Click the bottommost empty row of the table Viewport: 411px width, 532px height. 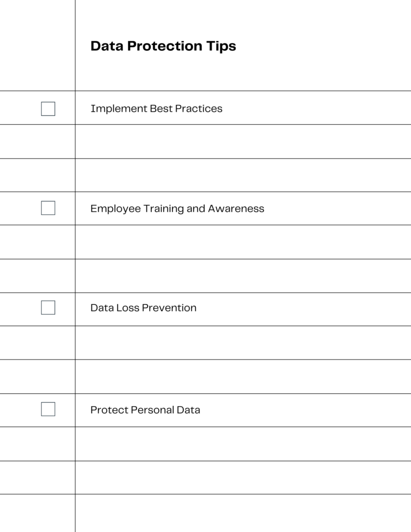pyautogui.click(x=243, y=513)
